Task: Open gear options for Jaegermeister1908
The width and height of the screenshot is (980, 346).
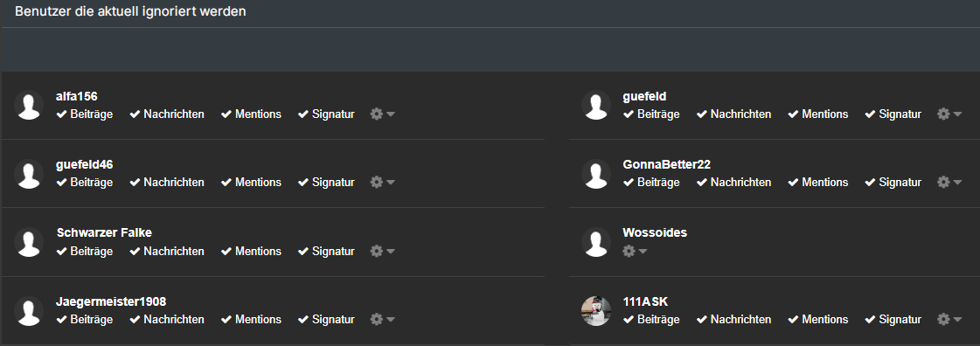Action: [x=376, y=319]
